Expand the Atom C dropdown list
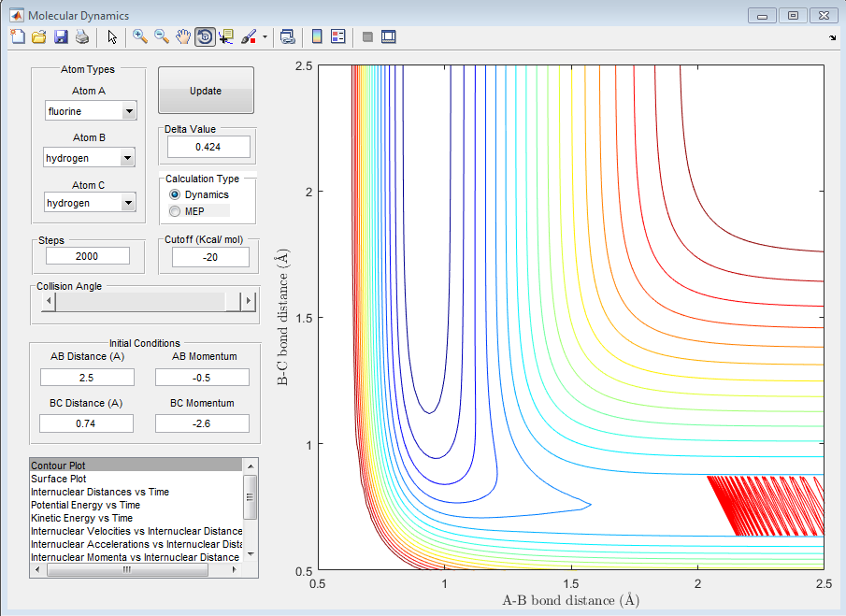This screenshot has height=616, width=846. [128, 203]
